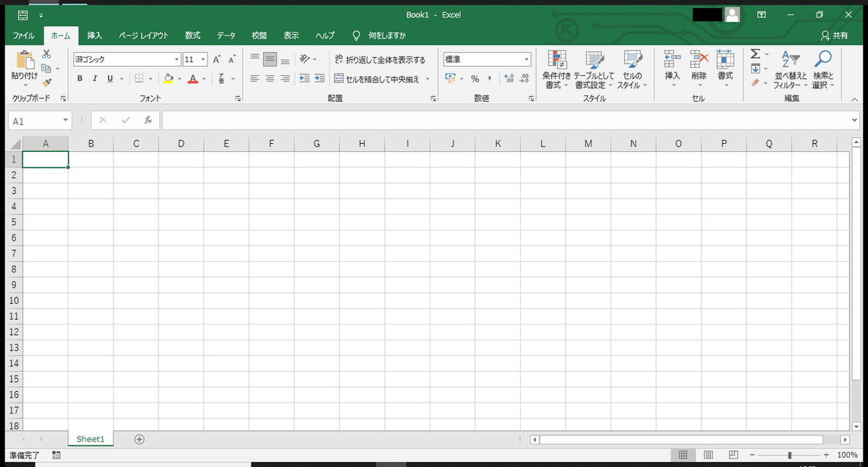Click the red font color A button
The width and height of the screenshot is (868, 467).
tap(192, 79)
